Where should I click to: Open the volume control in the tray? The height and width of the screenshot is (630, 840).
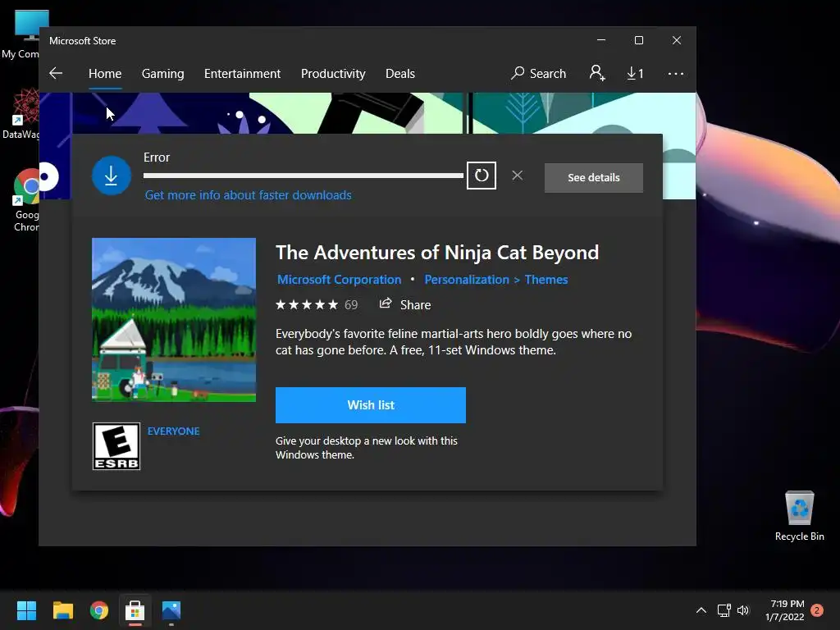743,610
